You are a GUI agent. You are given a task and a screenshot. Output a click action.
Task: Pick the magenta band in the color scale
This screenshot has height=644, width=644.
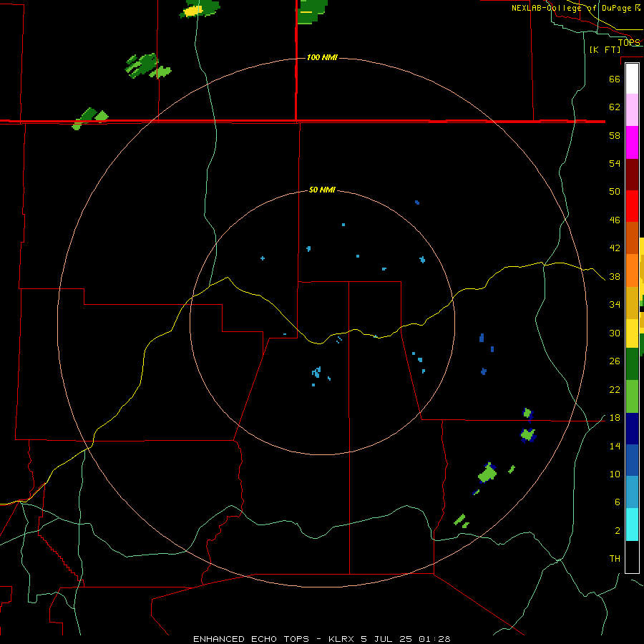click(x=632, y=142)
